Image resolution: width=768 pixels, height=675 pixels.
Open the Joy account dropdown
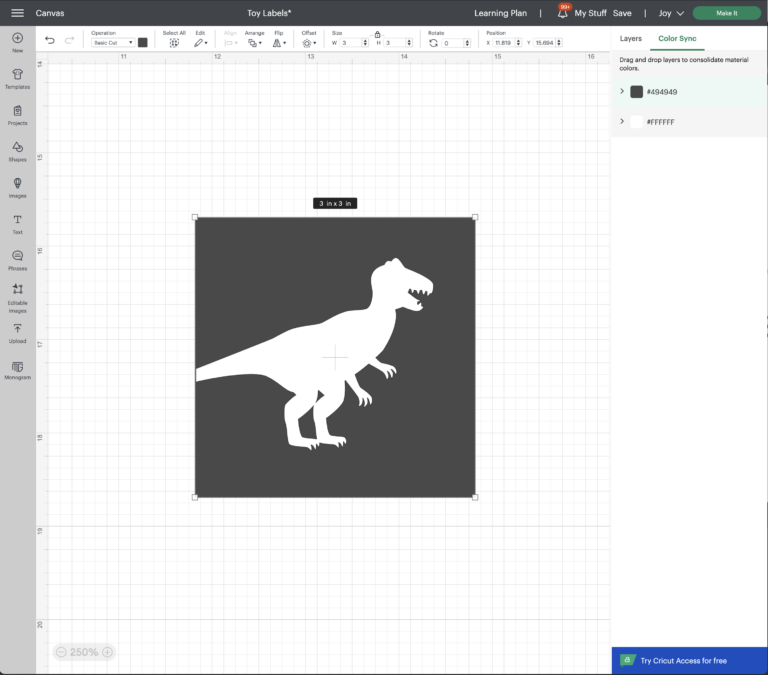click(x=671, y=13)
